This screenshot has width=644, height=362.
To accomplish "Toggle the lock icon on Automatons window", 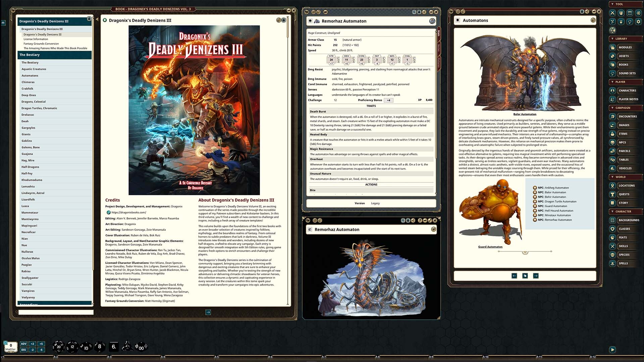I will pyautogui.click(x=582, y=11).
